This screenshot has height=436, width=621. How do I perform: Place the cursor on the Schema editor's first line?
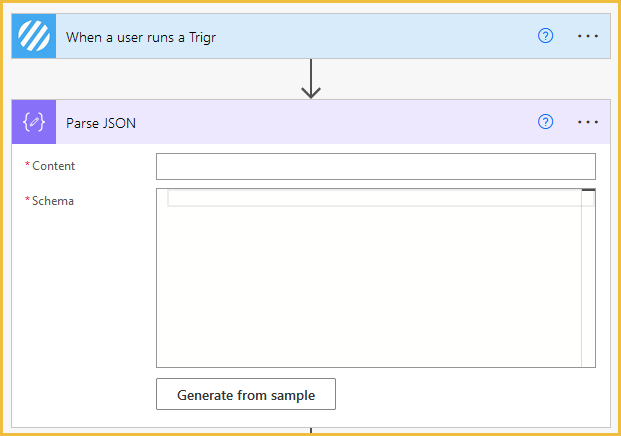[374, 198]
